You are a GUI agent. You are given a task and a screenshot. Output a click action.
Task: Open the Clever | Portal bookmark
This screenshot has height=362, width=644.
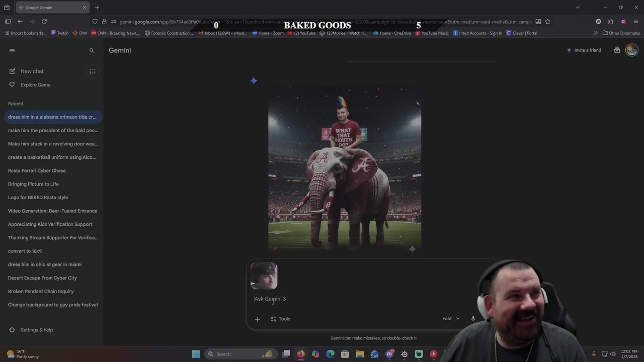(522, 33)
